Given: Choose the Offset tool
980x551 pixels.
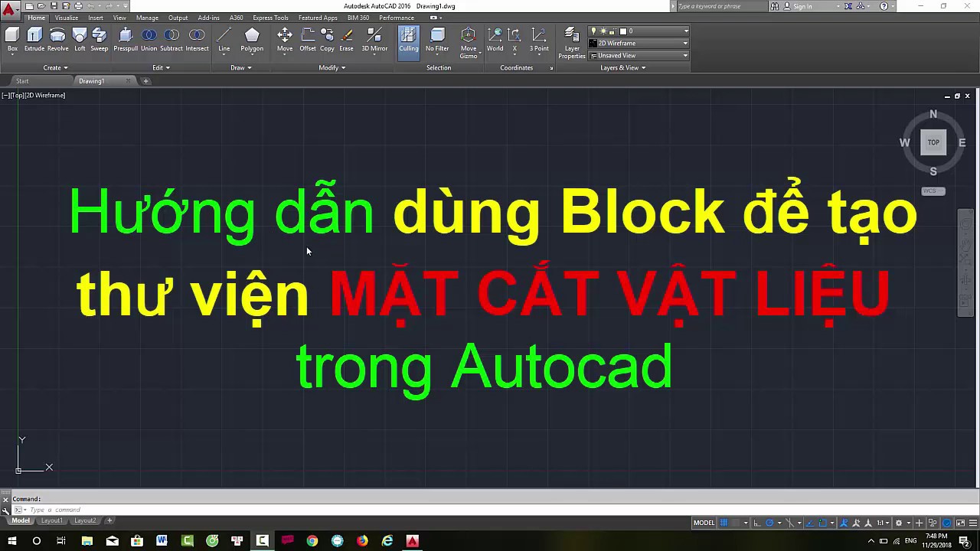Looking at the screenshot, I should pos(308,39).
